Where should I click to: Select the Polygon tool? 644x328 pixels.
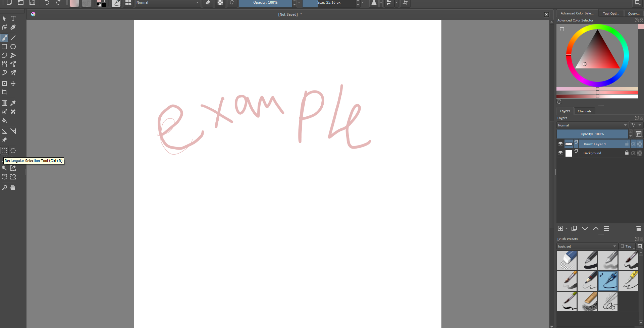click(x=4, y=55)
